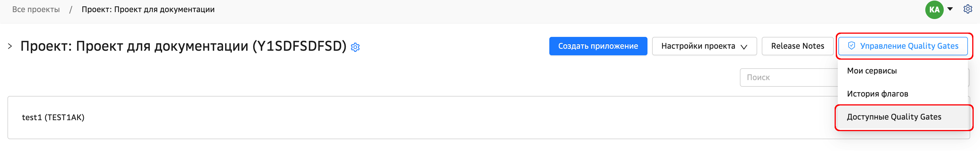
Task: Open settings via top-right gear icon
Action: tap(967, 9)
